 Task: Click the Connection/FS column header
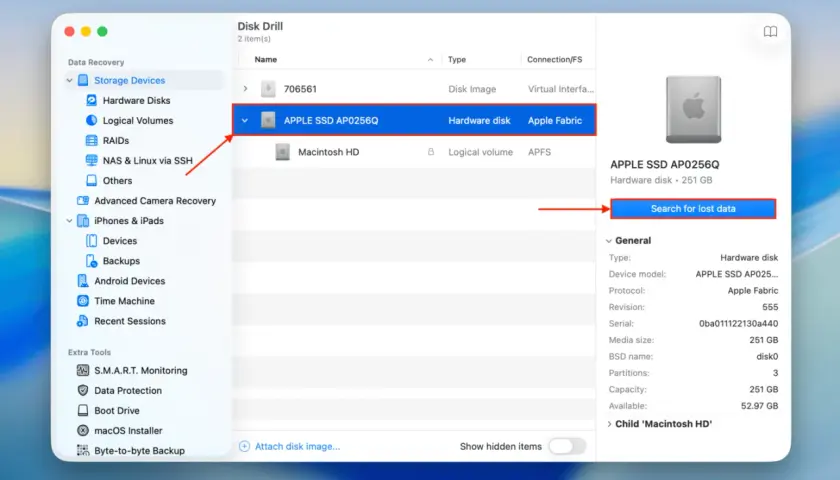(x=554, y=59)
